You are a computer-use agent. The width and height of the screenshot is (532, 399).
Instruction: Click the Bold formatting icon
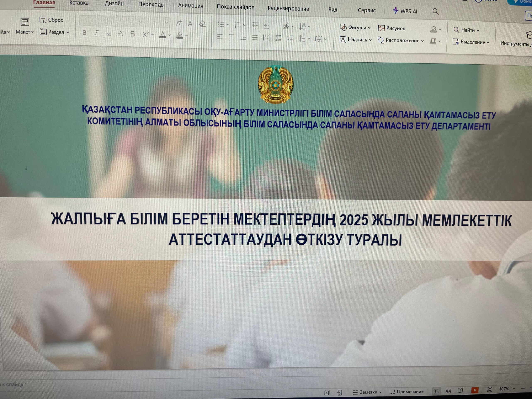pos(84,33)
